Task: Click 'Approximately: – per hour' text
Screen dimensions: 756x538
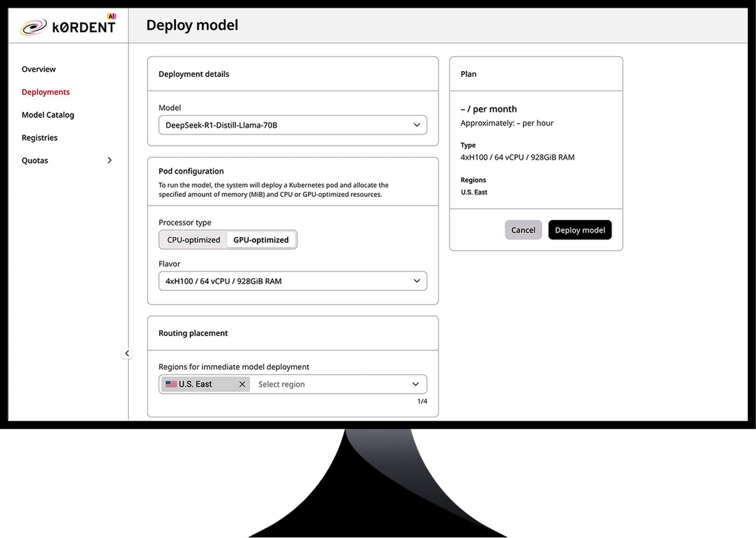Action: 507,123
